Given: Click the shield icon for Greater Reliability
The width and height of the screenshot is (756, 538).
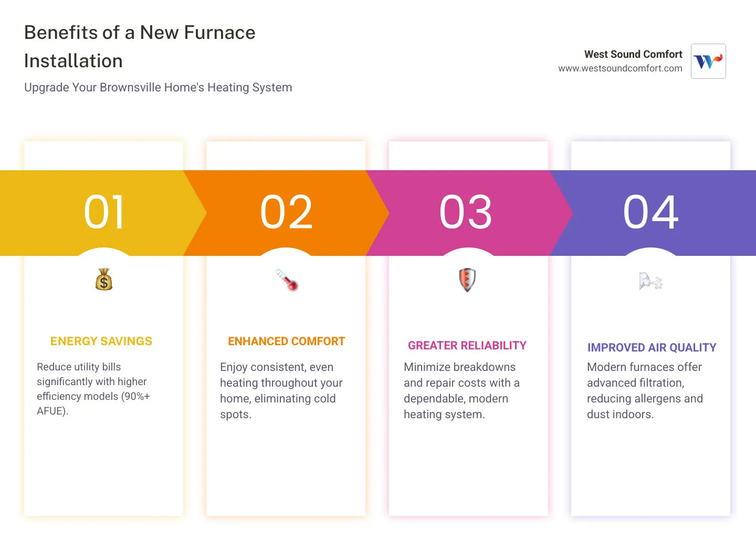Looking at the screenshot, I should tap(467, 280).
